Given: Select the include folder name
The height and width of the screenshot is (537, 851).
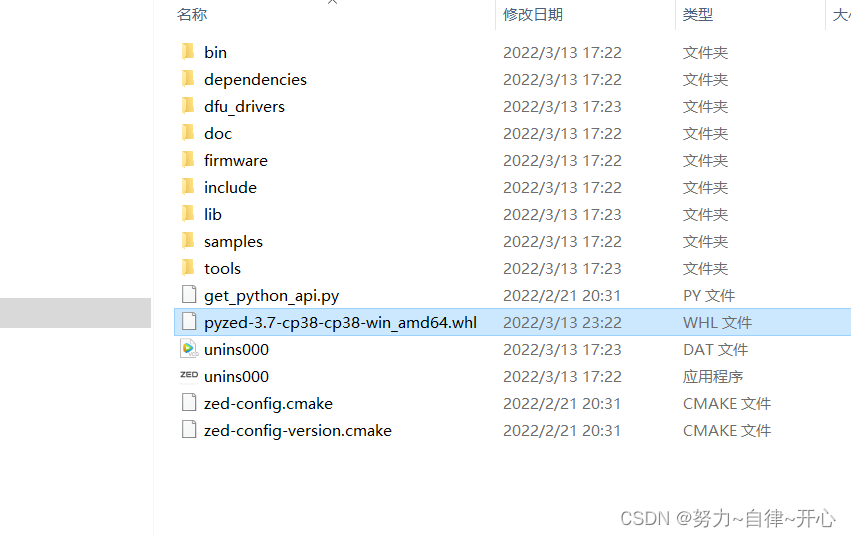Looking at the screenshot, I should pyautogui.click(x=230, y=187).
